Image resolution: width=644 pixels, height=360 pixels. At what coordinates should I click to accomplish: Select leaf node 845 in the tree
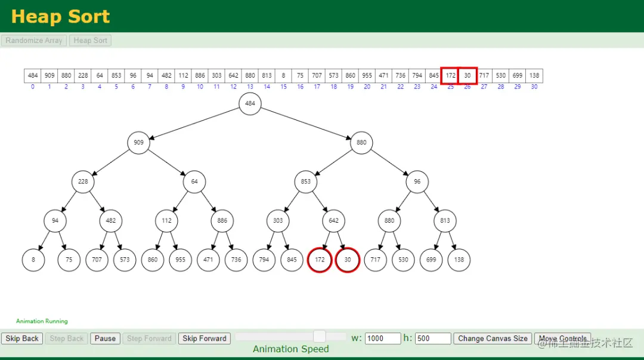point(292,260)
